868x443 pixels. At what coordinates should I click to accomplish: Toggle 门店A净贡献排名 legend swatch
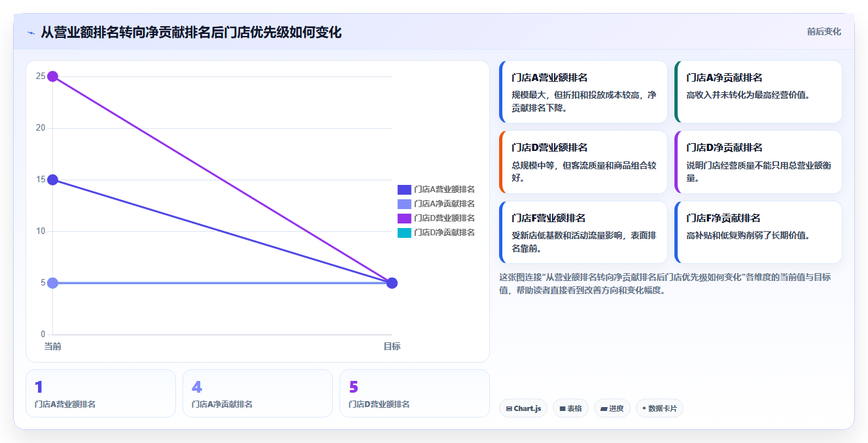(x=404, y=204)
